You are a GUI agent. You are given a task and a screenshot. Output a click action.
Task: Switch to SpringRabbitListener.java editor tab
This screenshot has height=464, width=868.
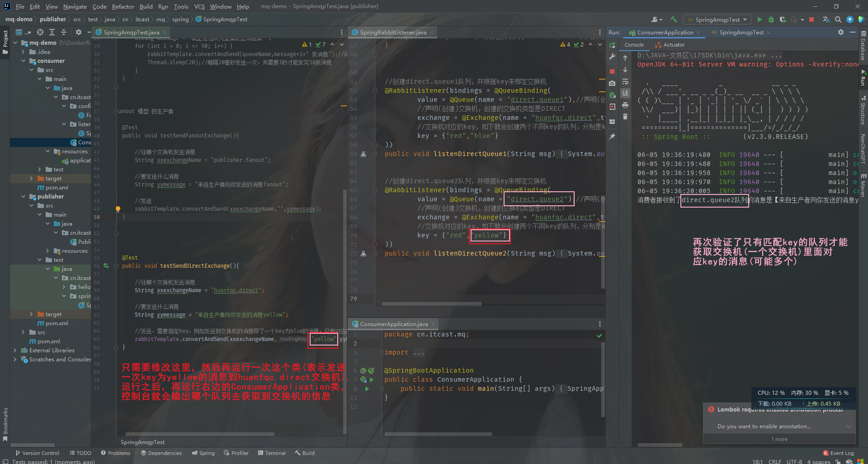pos(393,32)
